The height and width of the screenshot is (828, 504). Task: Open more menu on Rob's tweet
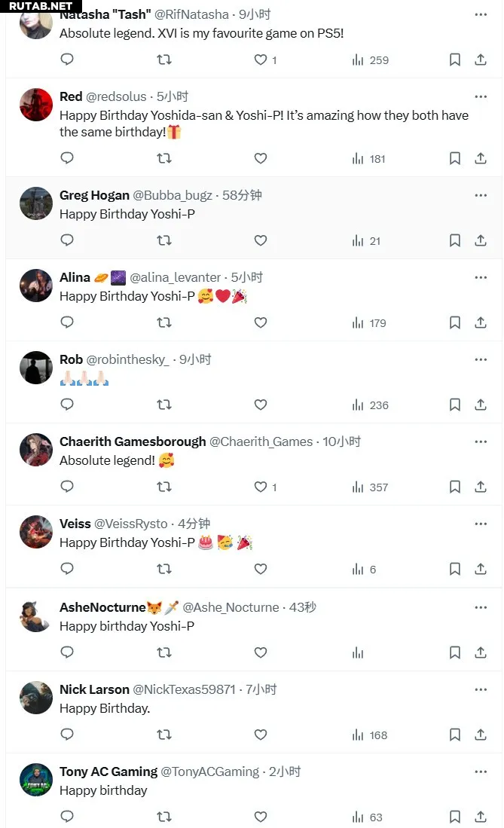(x=481, y=359)
